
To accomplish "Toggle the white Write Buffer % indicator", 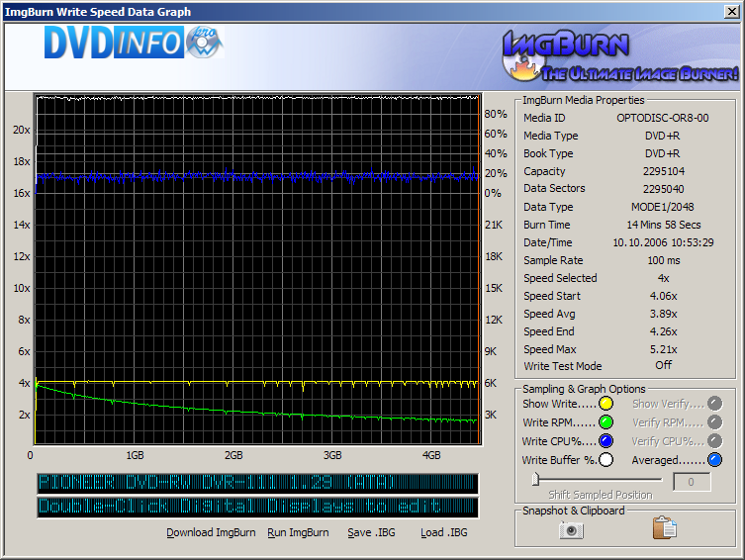I will pyautogui.click(x=605, y=460).
